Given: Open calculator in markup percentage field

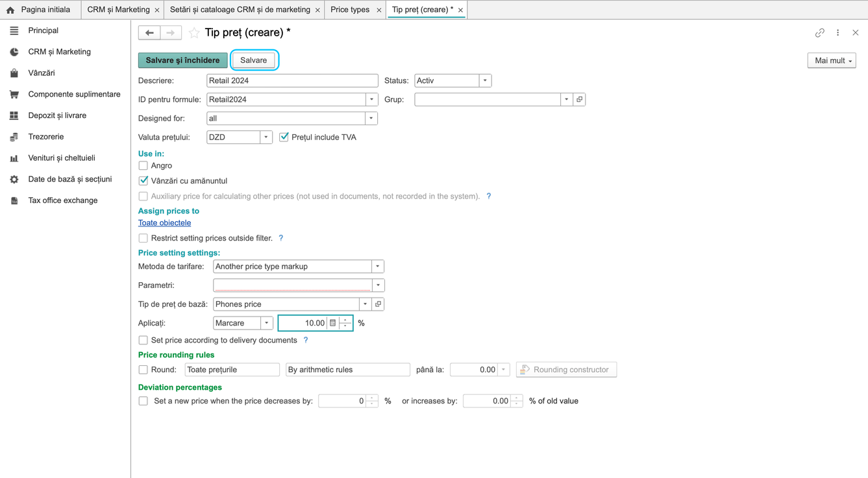Looking at the screenshot, I should point(333,323).
